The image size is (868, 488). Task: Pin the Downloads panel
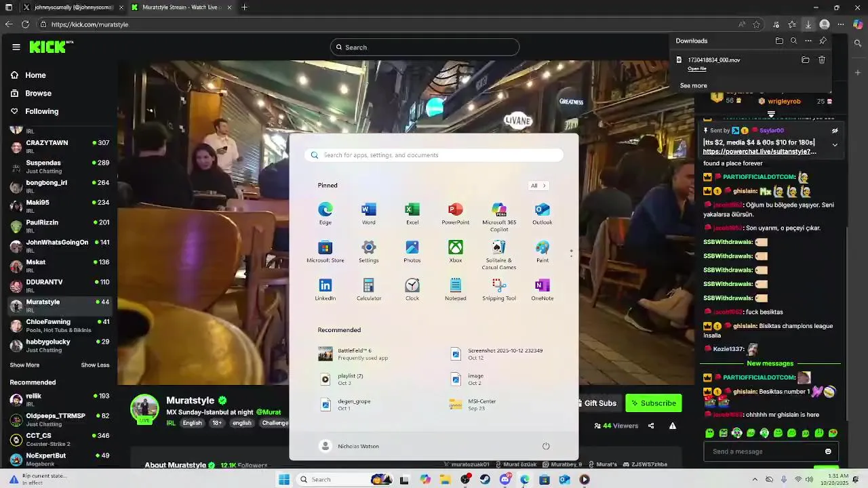(x=823, y=41)
